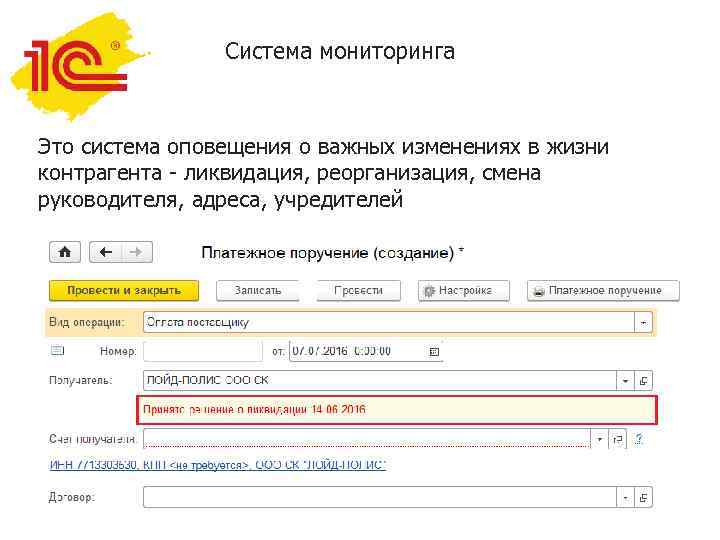Click the Платежное поручение (создание) title
The image size is (720, 540).
pos(332,253)
